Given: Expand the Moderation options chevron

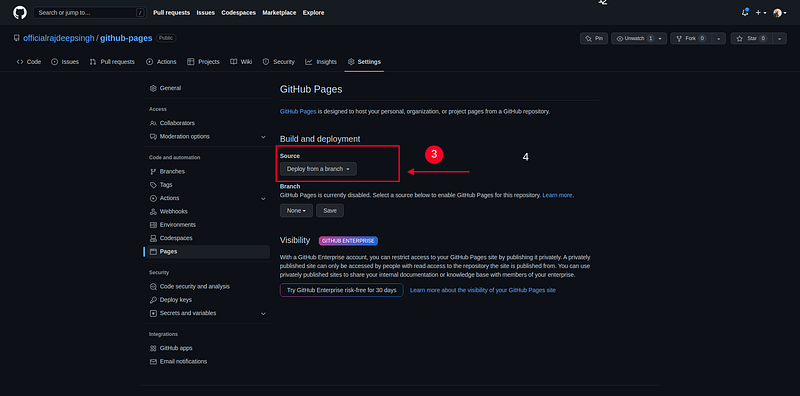Looking at the screenshot, I should pyautogui.click(x=263, y=136).
